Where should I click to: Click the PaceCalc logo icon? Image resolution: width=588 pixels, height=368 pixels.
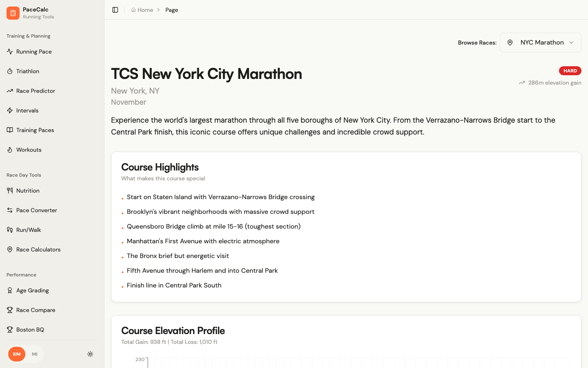[x=13, y=13]
